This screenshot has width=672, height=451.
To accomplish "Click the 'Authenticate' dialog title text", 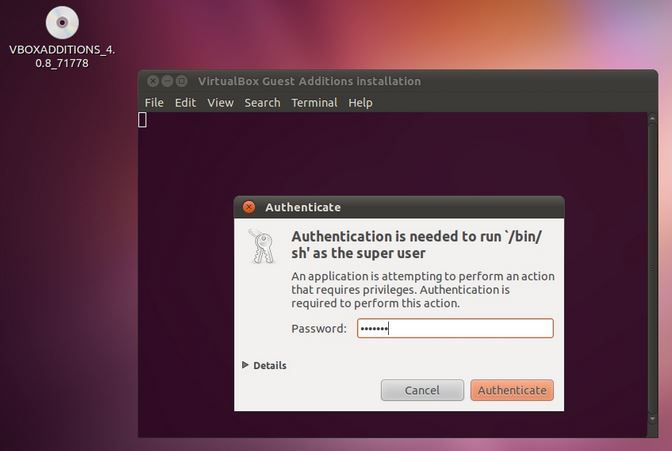I will pyautogui.click(x=303, y=207).
